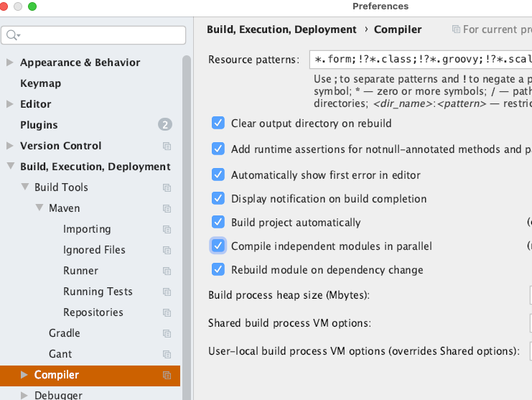
Task: Click project-level icon beside Ignored Files
Action: 167,250
